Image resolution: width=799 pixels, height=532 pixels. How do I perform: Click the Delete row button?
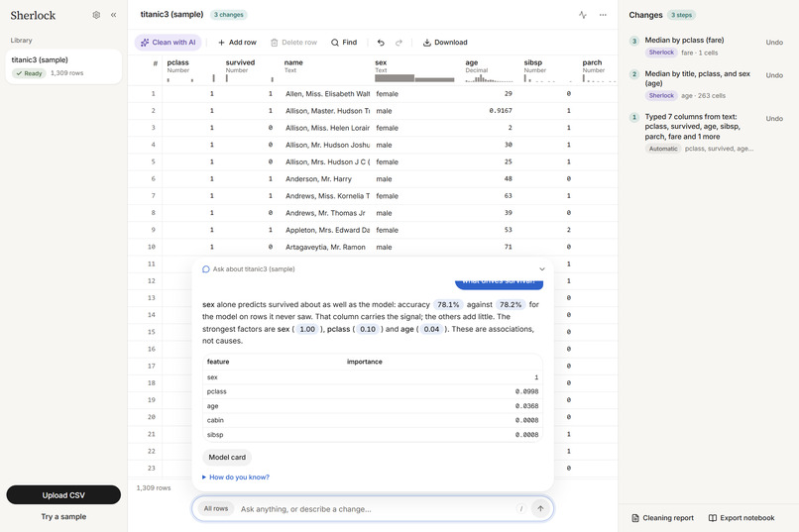(x=293, y=43)
